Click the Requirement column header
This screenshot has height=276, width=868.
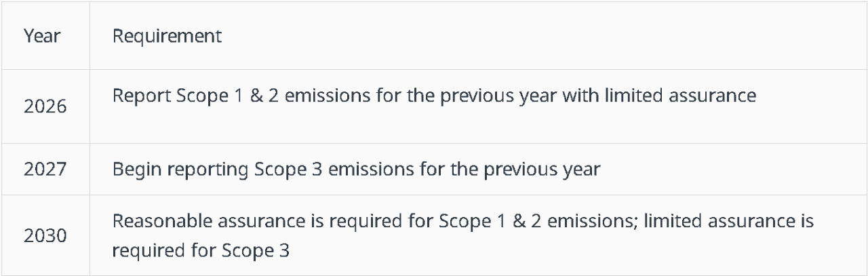pos(167,37)
